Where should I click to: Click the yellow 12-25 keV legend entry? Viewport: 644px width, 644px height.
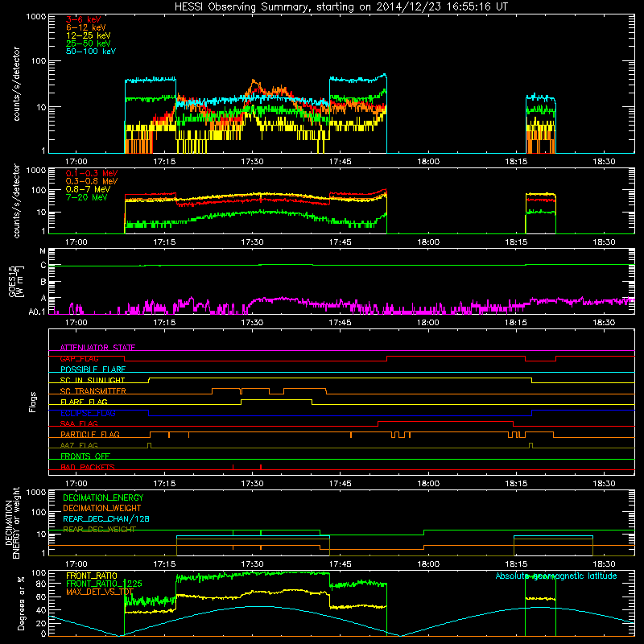click(x=88, y=35)
